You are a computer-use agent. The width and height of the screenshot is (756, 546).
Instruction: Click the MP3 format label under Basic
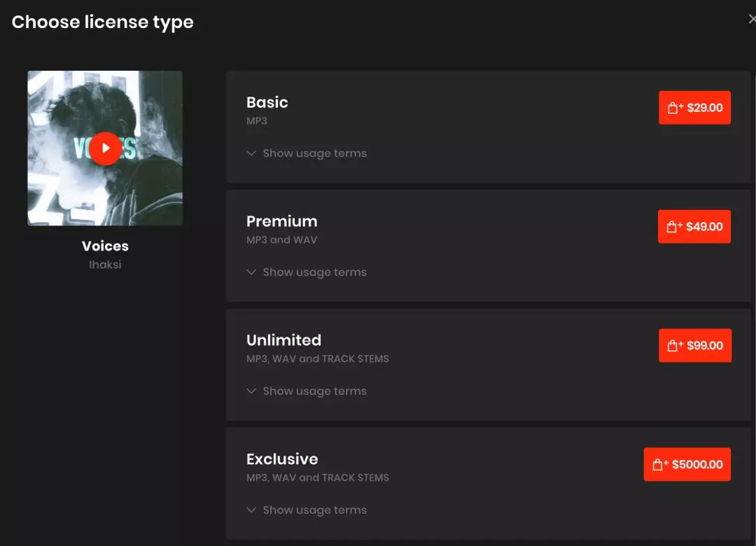click(257, 120)
